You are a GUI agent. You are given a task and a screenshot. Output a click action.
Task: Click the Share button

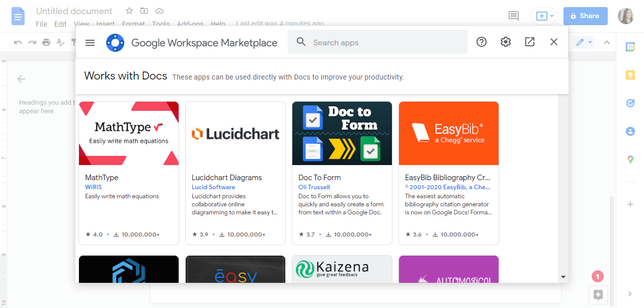coord(586,16)
